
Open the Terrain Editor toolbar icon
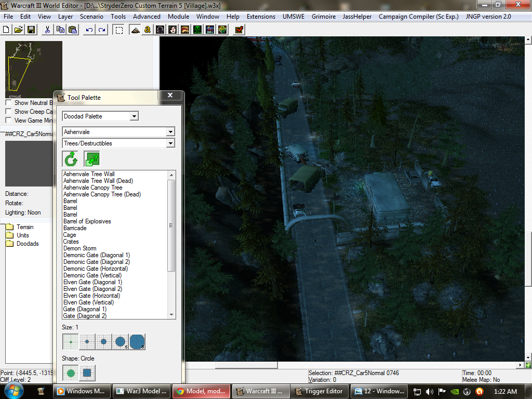click(135, 30)
